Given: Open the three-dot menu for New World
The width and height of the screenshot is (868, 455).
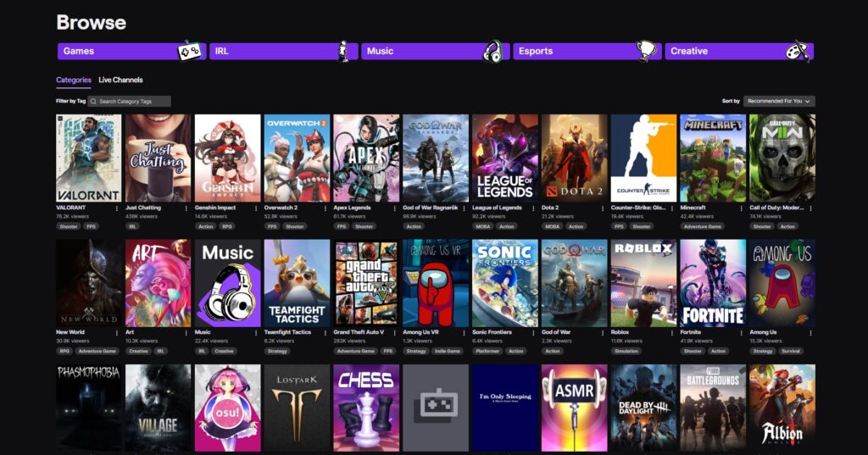Looking at the screenshot, I should [x=117, y=333].
